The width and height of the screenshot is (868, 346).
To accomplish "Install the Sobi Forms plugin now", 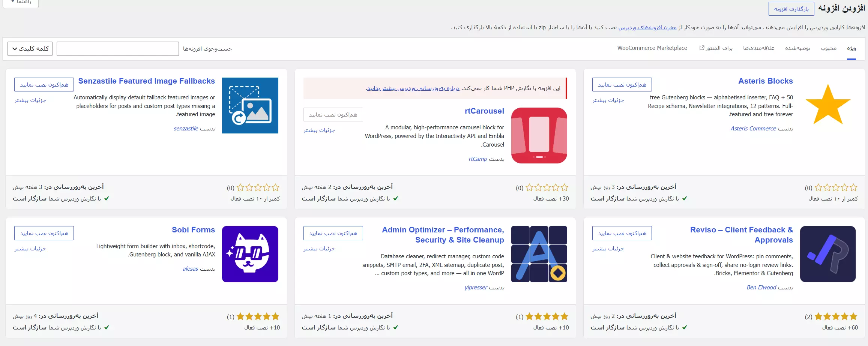I will tap(44, 233).
